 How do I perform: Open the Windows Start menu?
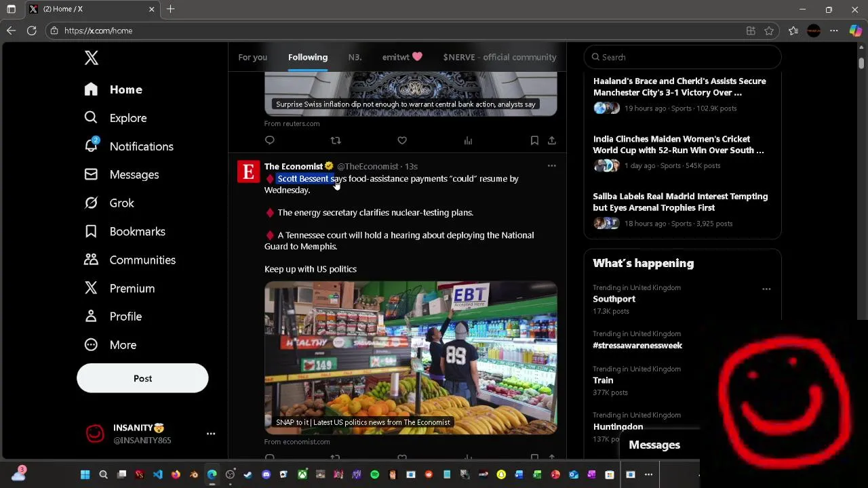[85, 475]
